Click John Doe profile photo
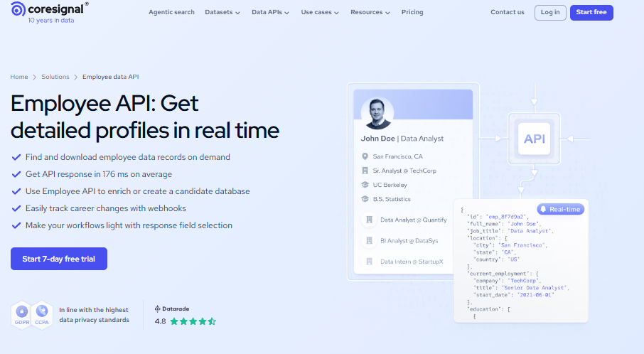Image resolution: width=644 pixels, height=354 pixels. (377, 113)
